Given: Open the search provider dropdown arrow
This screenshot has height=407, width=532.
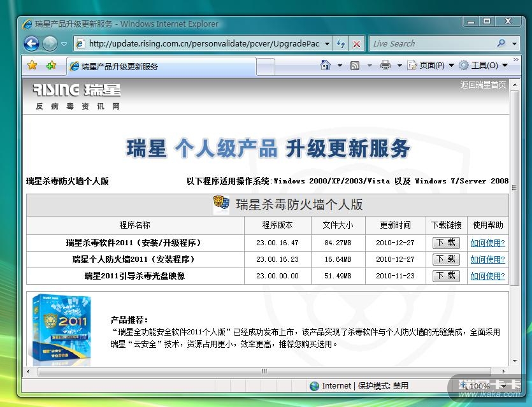Looking at the screenshot, I should 514,44.
